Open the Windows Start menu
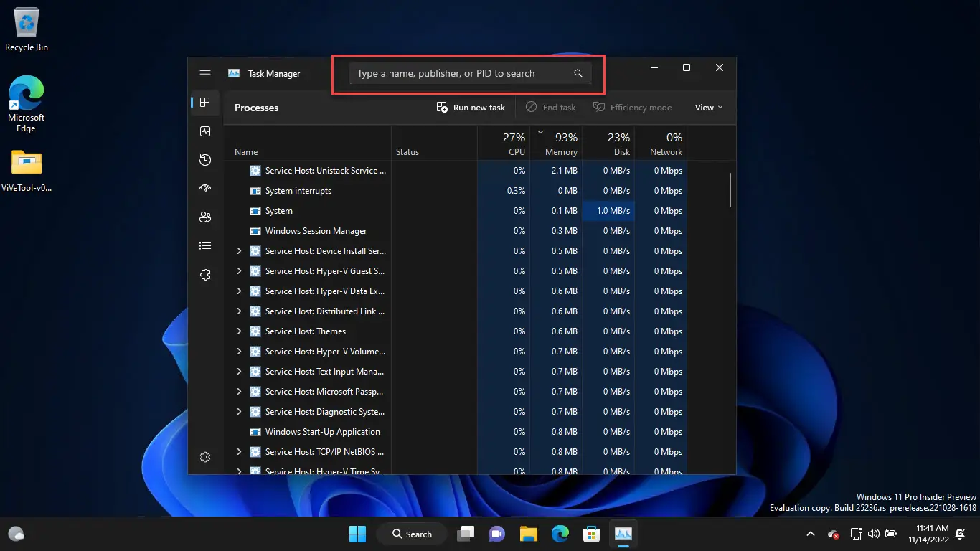Viewport: 980px width, 551px height. pos(357,534)
